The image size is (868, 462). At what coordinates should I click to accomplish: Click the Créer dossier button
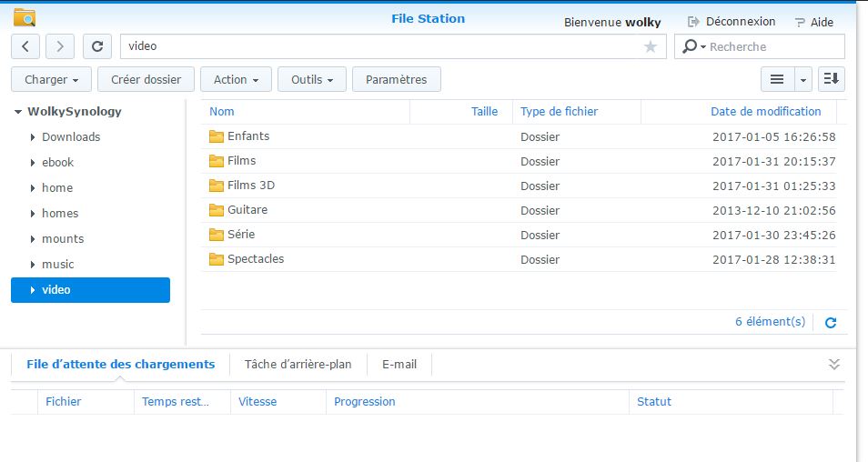pyautogui.click(x=146, y=80)
